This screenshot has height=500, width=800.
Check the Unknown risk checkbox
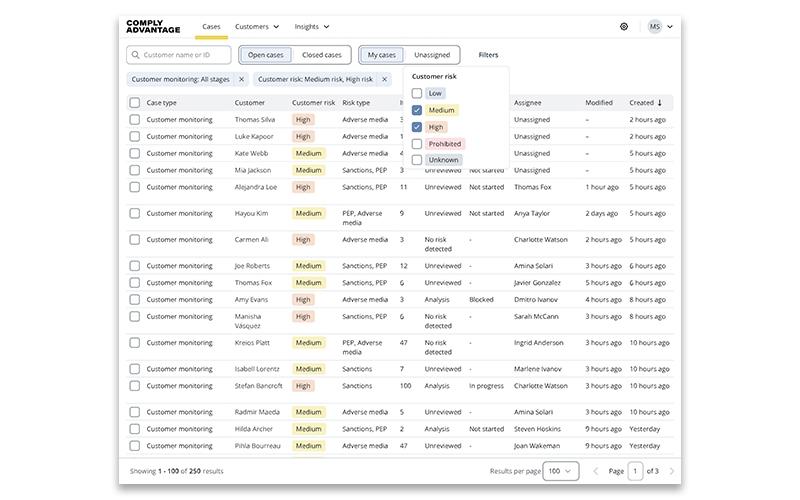pos(417,160)
